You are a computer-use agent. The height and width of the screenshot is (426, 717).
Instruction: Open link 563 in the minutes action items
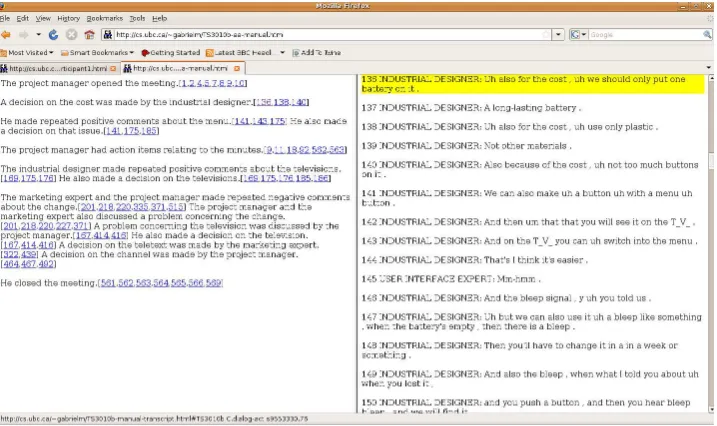coord(337,150)
